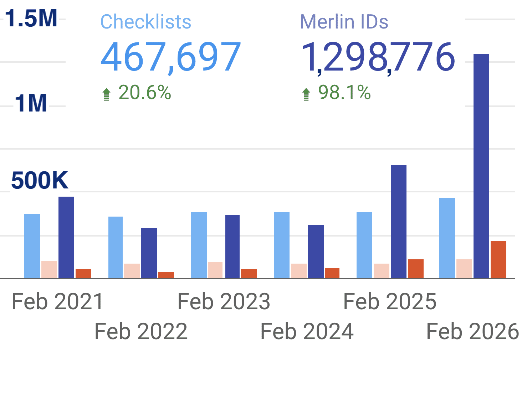This screenshot has width=532, height=394.
Task: Select the Merlin IDs metric header
Action: pos(344,21)
